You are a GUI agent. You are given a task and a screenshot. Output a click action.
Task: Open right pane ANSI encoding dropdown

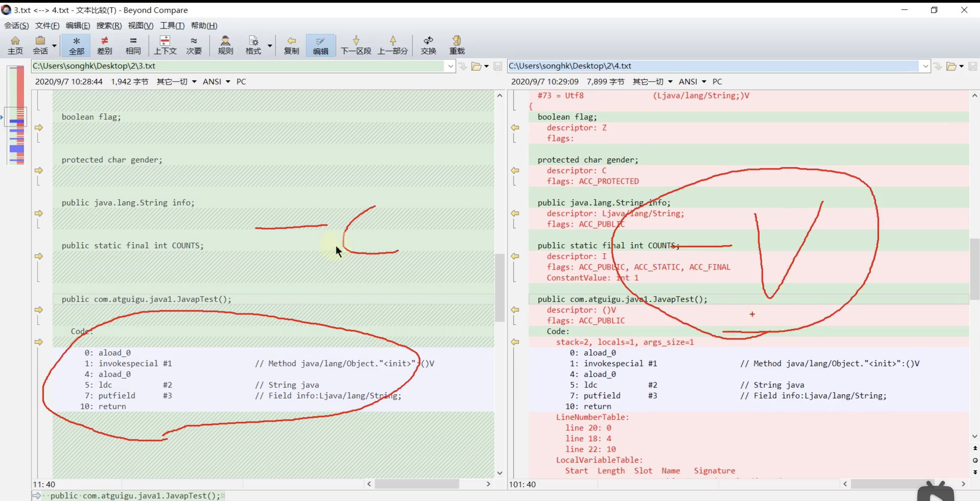[692, 81]
